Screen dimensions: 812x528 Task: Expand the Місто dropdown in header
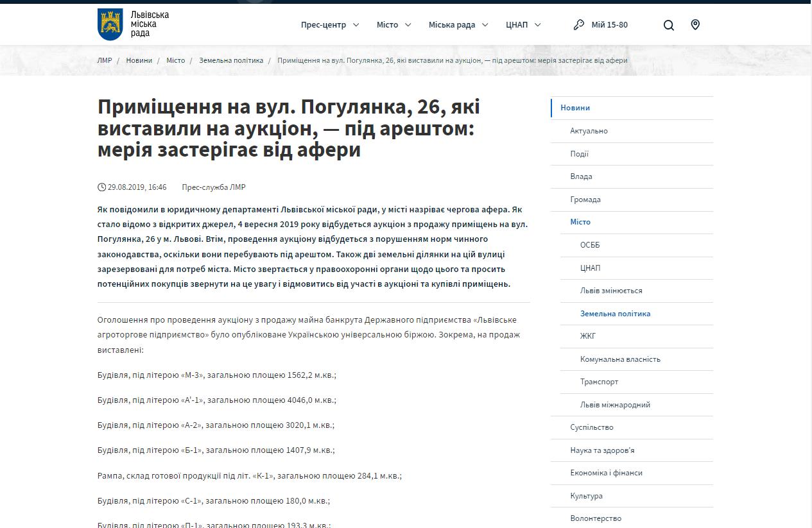tap(395, 25)
